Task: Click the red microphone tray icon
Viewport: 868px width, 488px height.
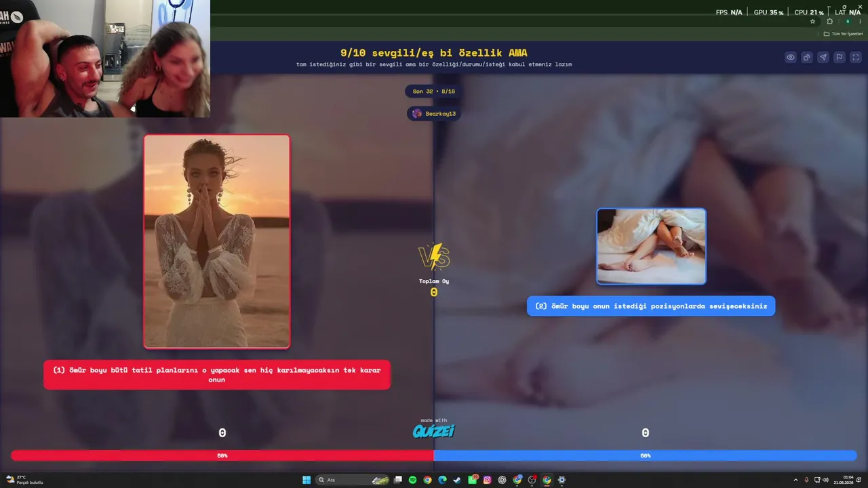Action: (x=806, y=480)
